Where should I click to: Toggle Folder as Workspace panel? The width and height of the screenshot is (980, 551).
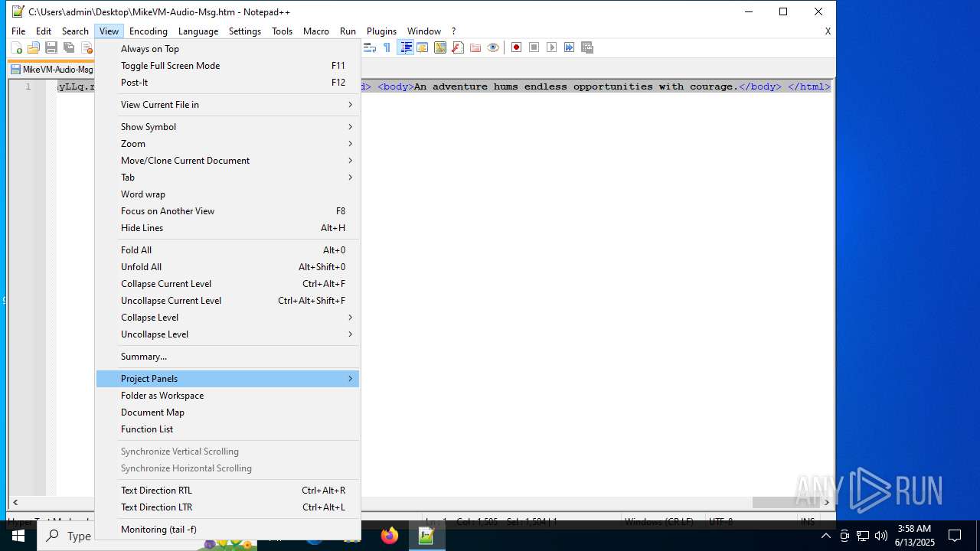pyautogui.click(x=227, y=396)
